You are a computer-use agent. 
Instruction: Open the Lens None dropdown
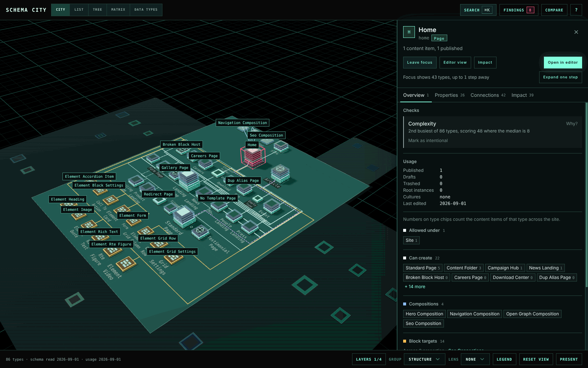point(475,359)
